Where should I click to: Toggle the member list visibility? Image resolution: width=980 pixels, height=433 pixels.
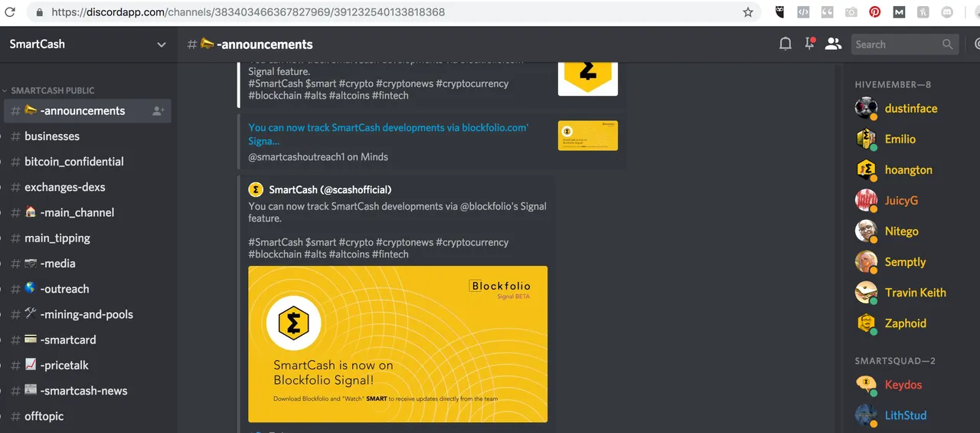(833, 44)
